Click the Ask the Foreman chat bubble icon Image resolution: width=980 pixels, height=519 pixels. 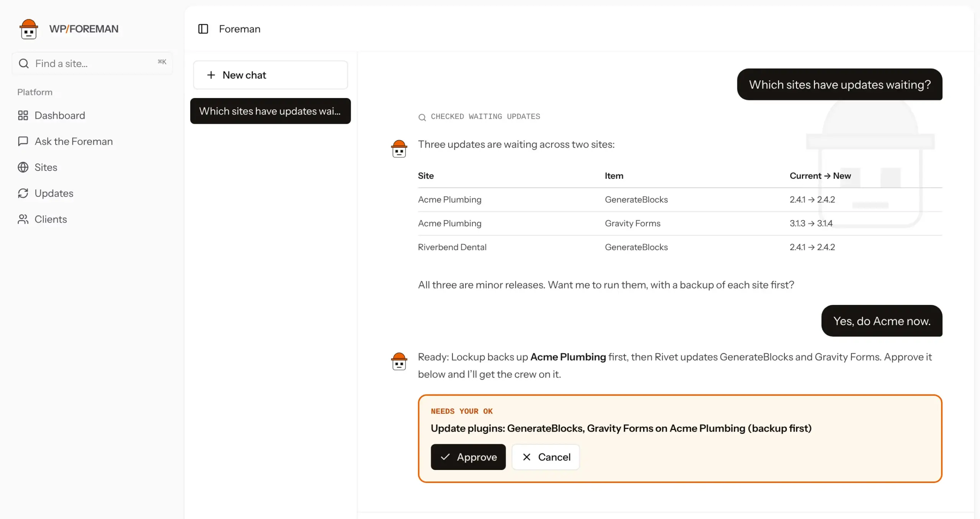click(23, 141)
